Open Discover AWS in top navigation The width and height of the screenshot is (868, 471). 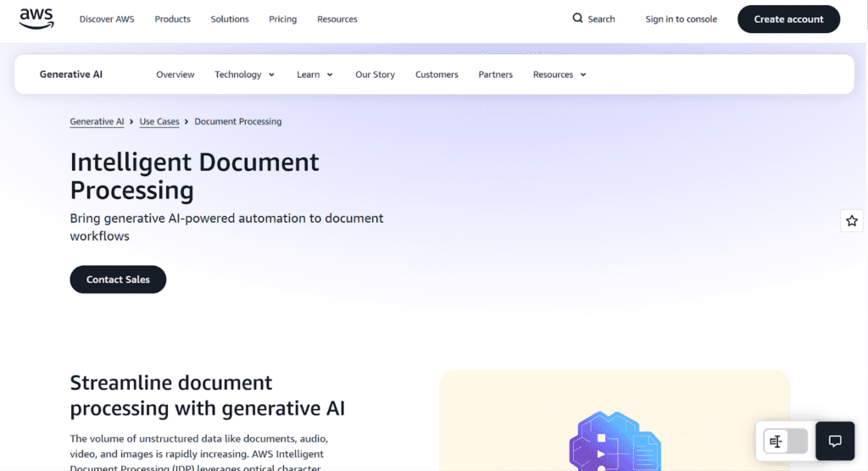[x=107, y=19]
